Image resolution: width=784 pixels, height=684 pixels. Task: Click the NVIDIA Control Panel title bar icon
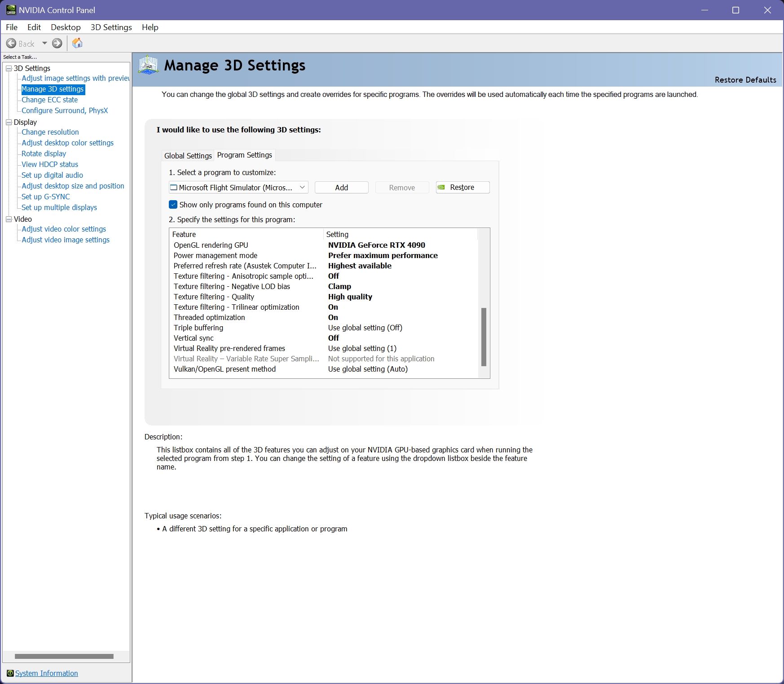(11, 10)
